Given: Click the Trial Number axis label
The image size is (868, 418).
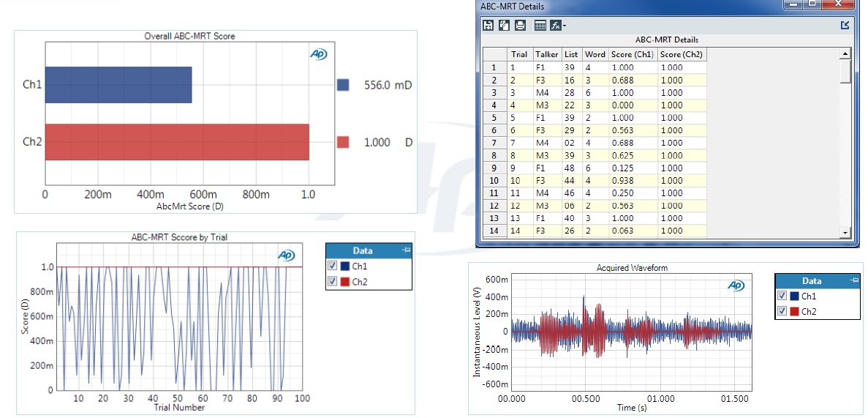Looking at the screenshot, I should [x=179, y=408].
